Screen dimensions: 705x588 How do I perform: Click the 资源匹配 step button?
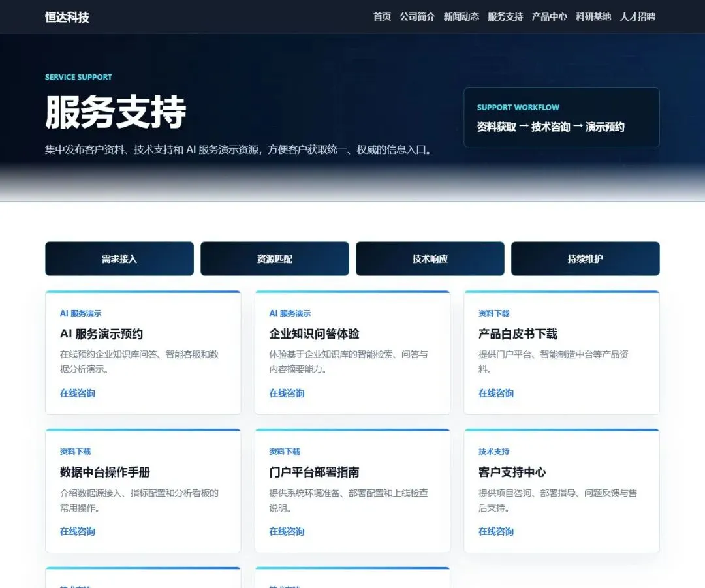275,258
